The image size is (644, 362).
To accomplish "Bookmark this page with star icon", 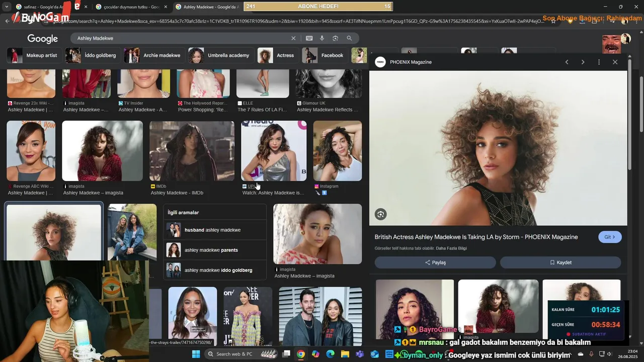I will click(x=553, y=21).
